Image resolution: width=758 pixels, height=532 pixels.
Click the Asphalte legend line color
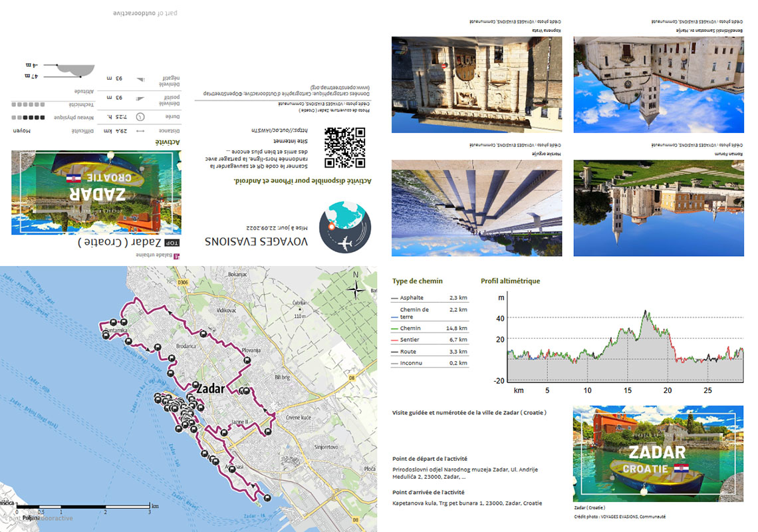click(394, 299)
